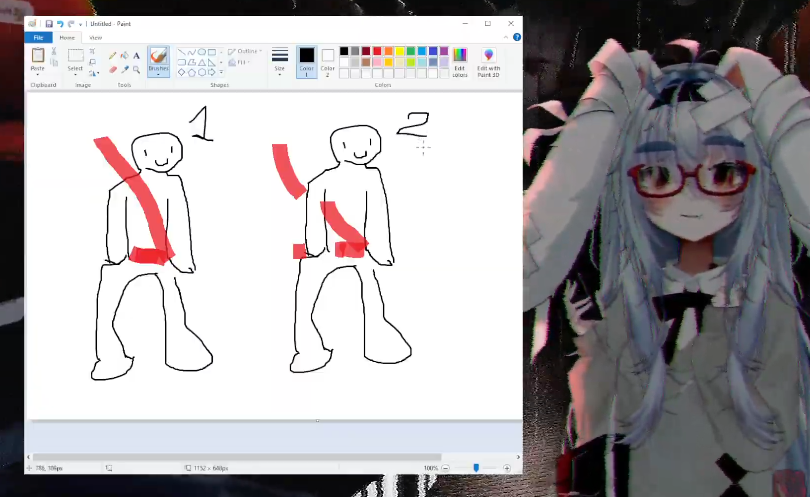The height and width of the screenshot is (497, 810).
Task: Select the Text tool
Action: click(x=136, y=56)
